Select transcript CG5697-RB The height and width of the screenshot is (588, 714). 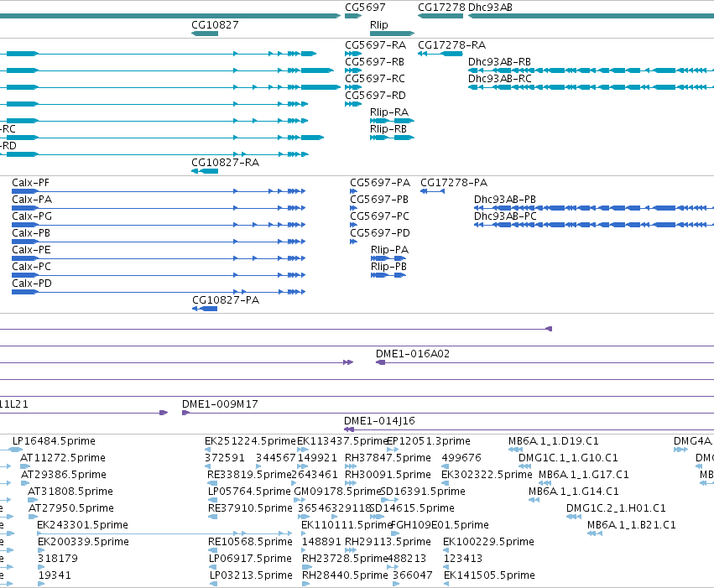(x=374, y=62)
